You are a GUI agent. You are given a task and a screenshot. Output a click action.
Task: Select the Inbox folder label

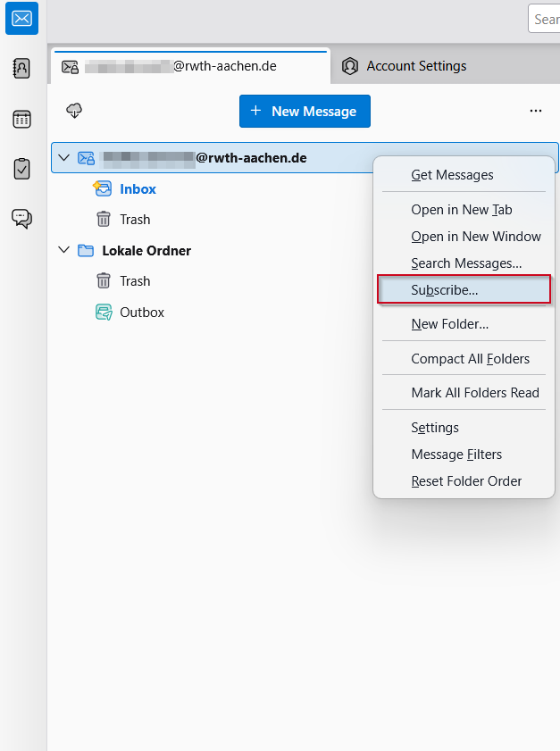[138, 189]
